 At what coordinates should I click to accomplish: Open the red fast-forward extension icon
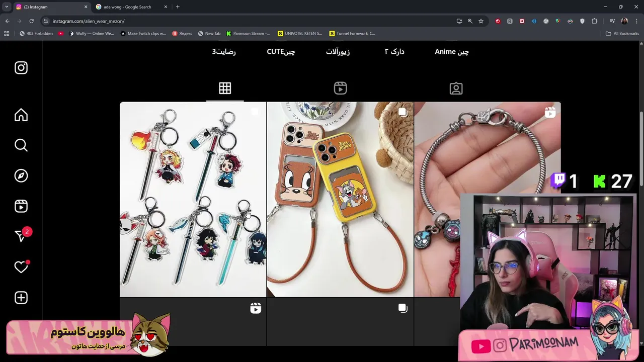pos(522,21)
